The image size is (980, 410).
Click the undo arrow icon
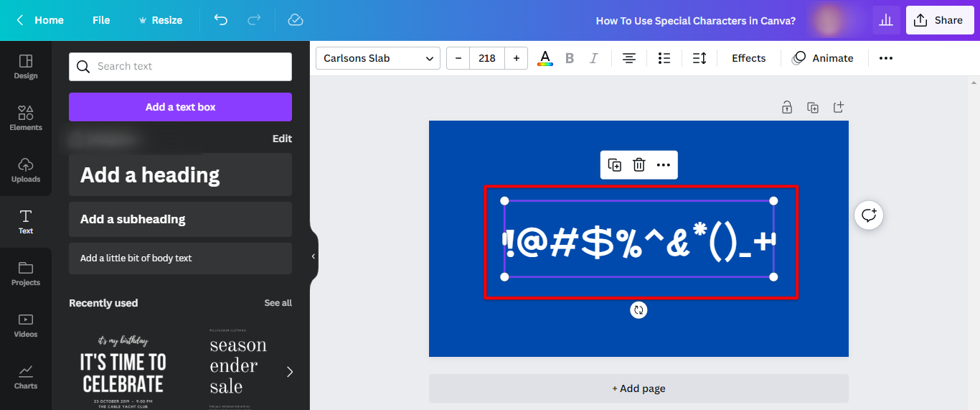(221, 20)
